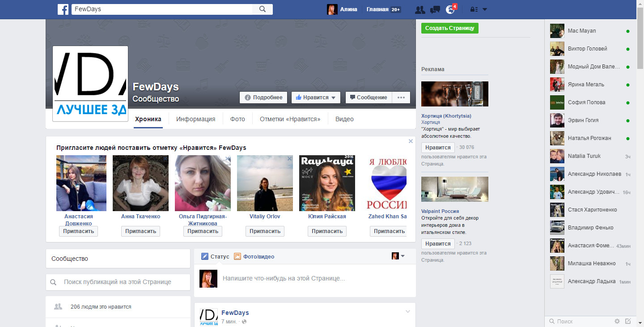Switch to the Видео tab
Viewport: 644px width, 327px height.
click(x=344, y=119)
